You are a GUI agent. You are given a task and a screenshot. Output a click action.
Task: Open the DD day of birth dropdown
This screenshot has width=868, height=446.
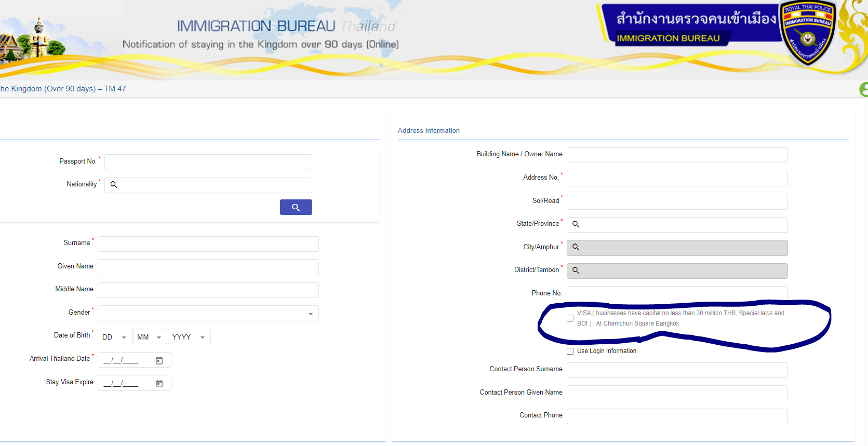[115, 337]
